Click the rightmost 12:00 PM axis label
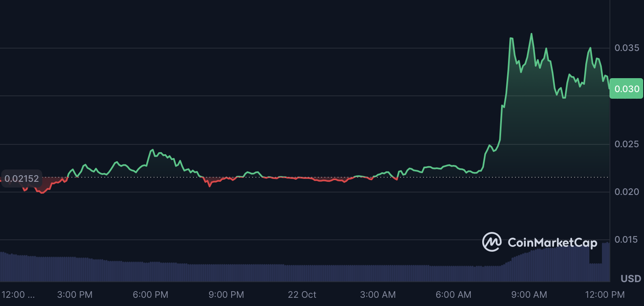The width and height of the screenshot is (644, 306). click(x=605, y=294)
